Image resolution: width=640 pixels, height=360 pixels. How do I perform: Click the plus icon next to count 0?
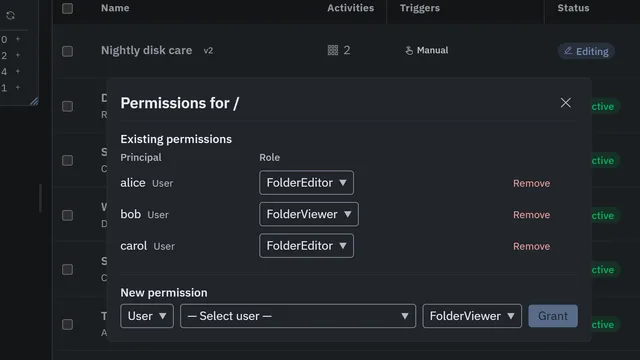tap(18, 39)
